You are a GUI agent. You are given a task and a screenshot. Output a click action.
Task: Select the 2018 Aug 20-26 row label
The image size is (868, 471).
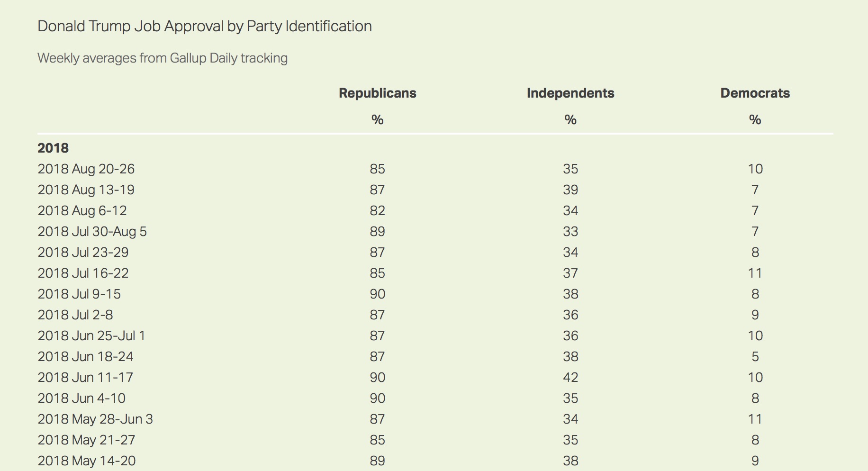[86, 169]
